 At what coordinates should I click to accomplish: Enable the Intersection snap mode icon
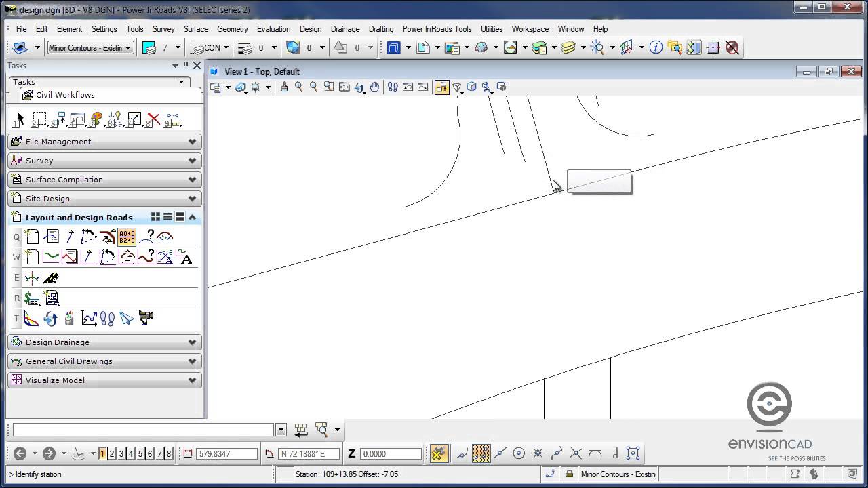[x=576, y=453]
